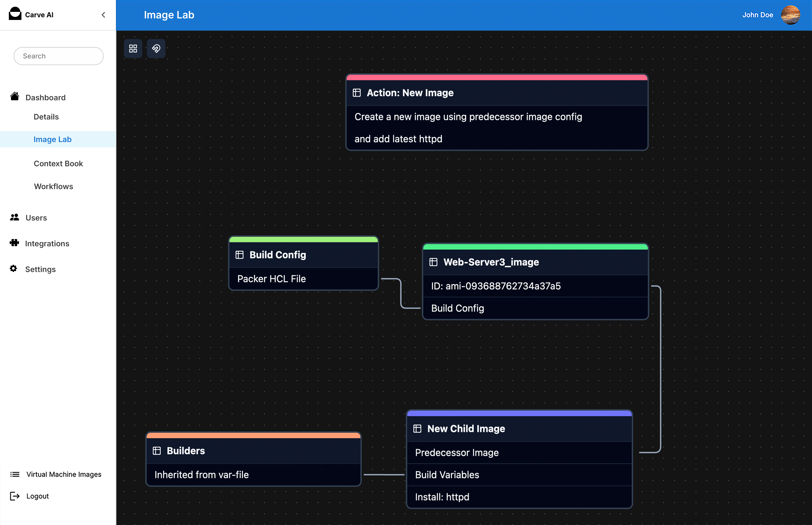Click the Users people icon

[14, 217]
